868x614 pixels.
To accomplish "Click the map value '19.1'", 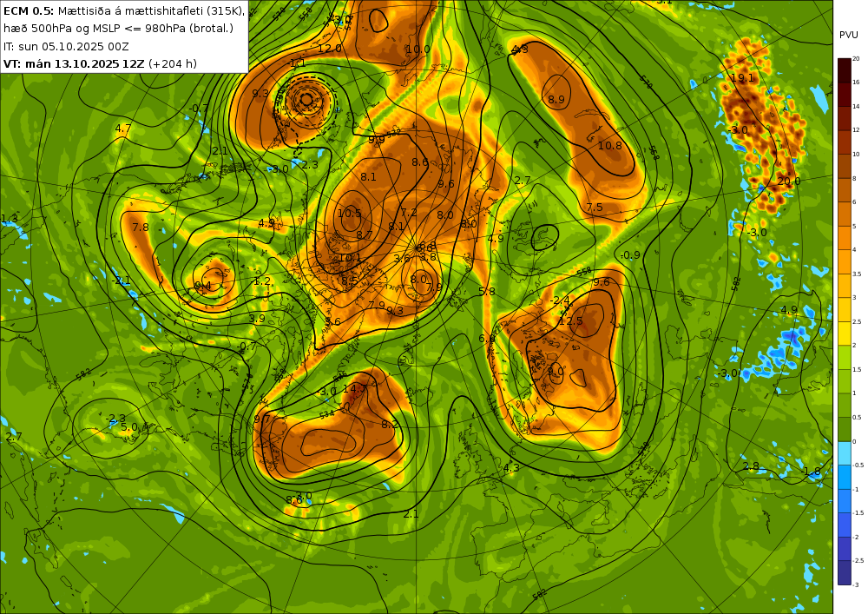I will (742, 78).
